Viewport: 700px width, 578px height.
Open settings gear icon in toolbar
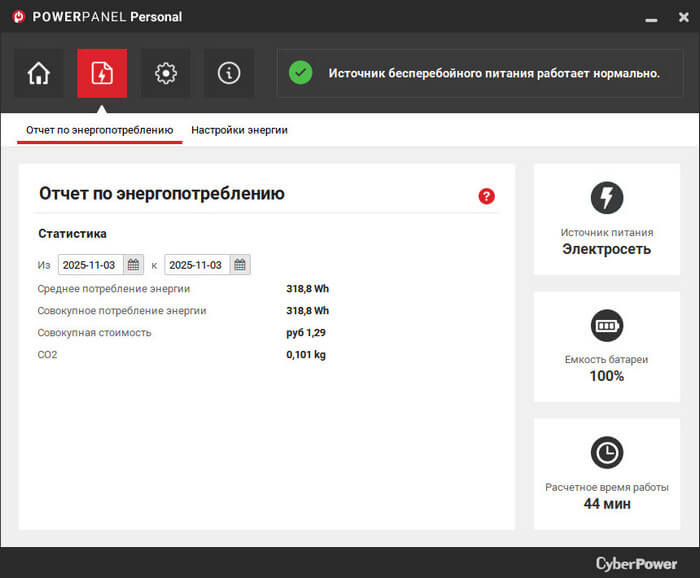tap(166, 73)
